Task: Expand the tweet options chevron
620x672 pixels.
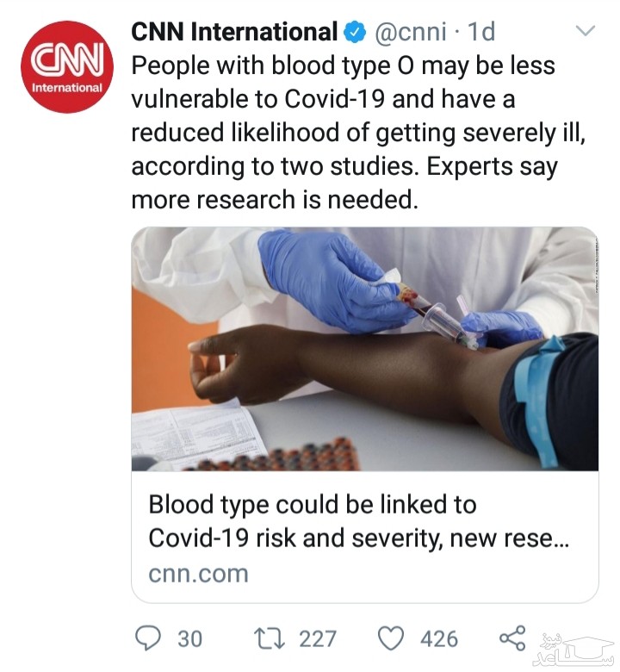Action: point(585,32)
